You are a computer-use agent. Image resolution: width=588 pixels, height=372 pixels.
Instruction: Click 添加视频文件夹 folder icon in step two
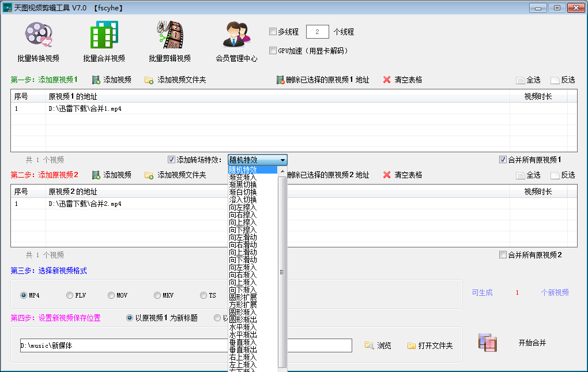149,175
